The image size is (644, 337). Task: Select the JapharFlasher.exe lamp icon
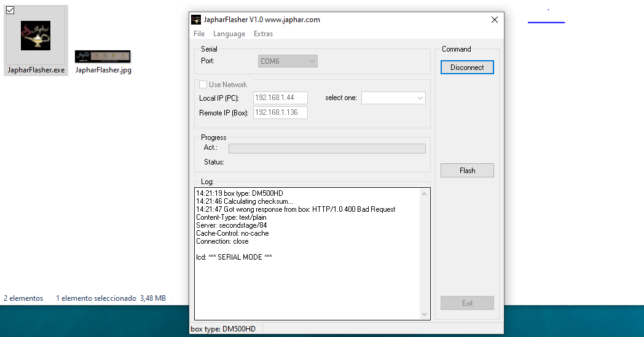(36, 36)
